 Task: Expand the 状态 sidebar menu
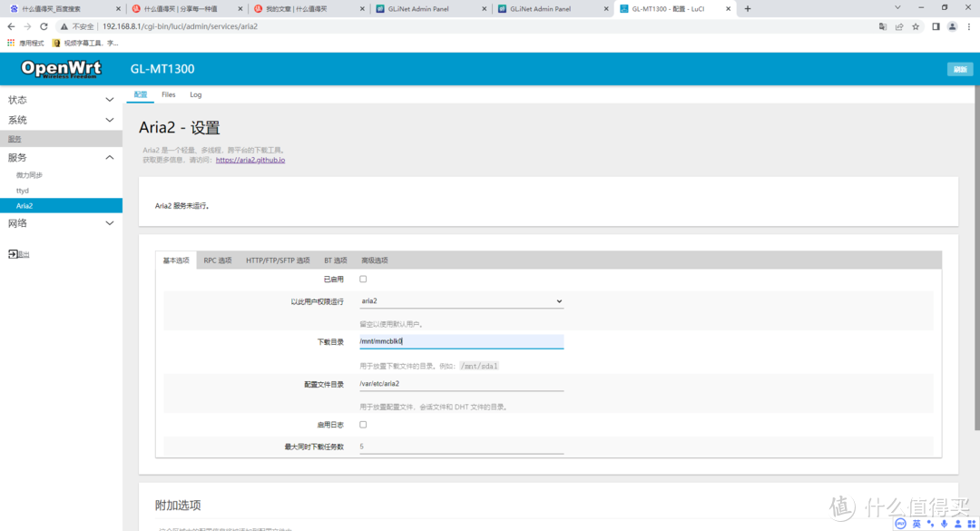[60, 100]
